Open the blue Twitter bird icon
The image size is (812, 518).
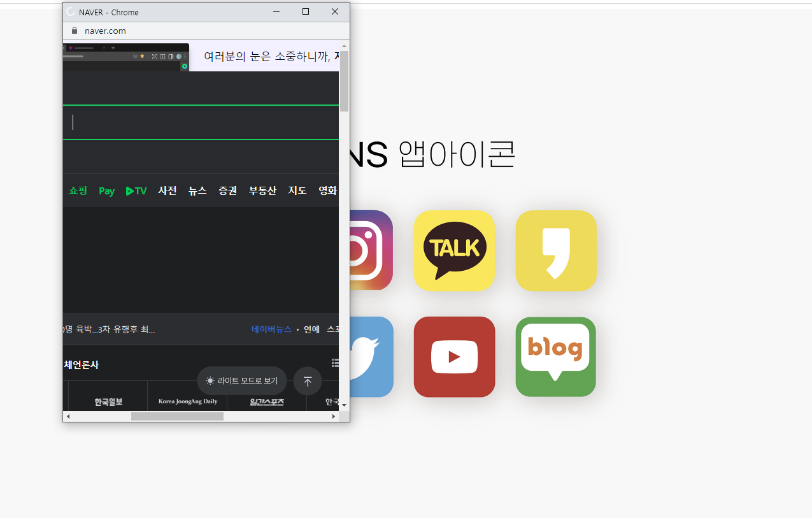click(x=371, y=357)
